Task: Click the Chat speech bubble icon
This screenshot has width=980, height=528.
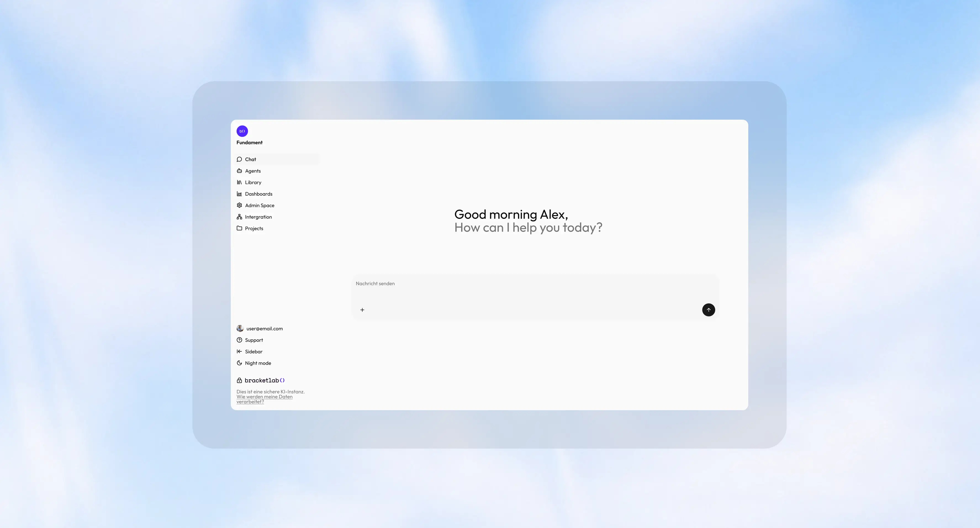Action: pos(239,159)
